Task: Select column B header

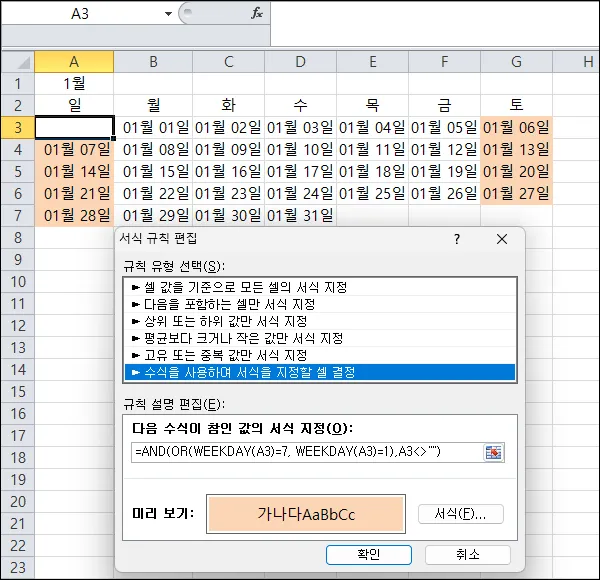Action: 153,62
